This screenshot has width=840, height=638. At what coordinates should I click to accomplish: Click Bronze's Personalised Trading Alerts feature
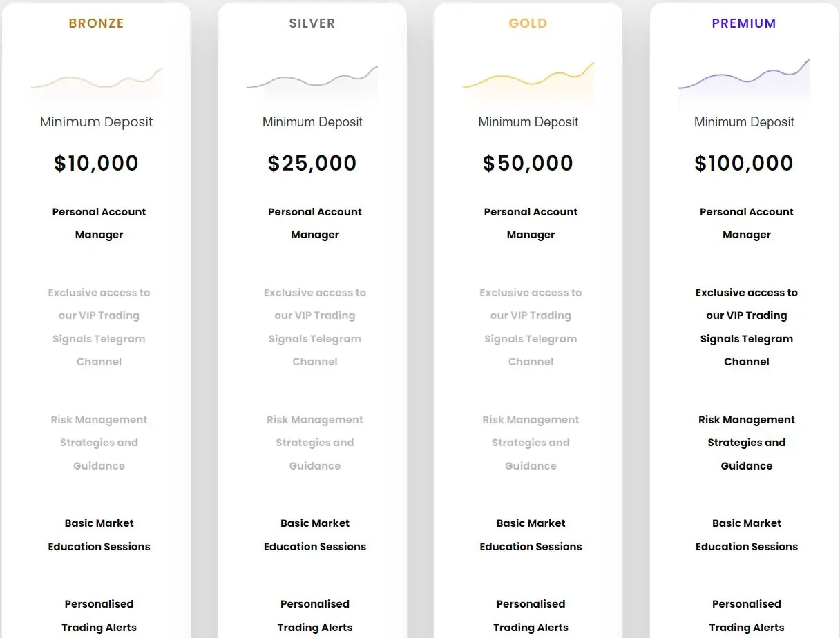click(99, 615)
